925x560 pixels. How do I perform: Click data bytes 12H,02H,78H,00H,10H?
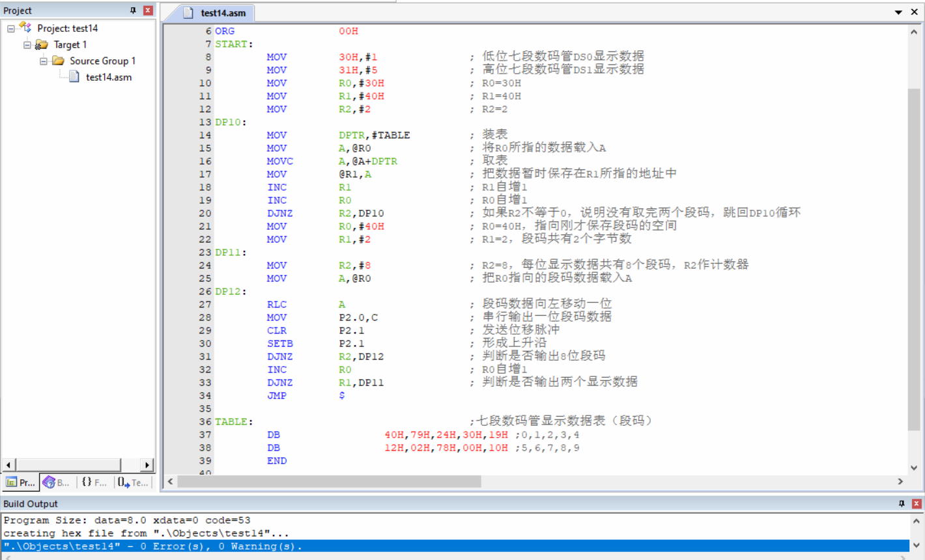[446, 448]
